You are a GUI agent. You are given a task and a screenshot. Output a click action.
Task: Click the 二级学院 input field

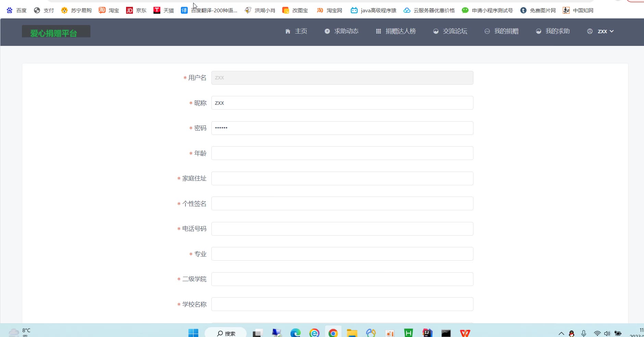[x=342, y=279]
